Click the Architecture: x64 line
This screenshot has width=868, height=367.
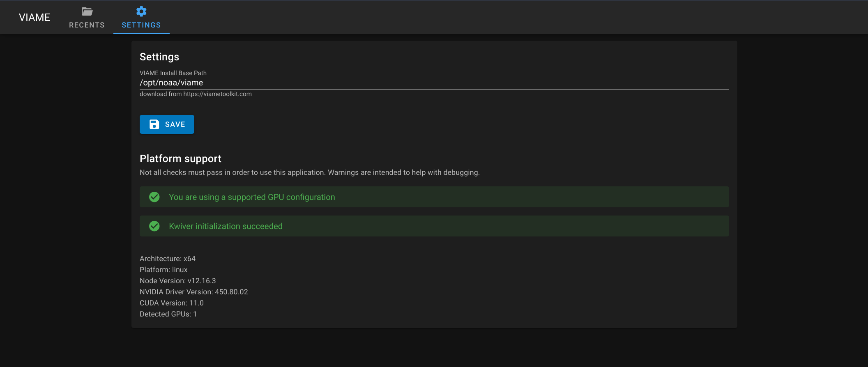click(x=168, y=259)
